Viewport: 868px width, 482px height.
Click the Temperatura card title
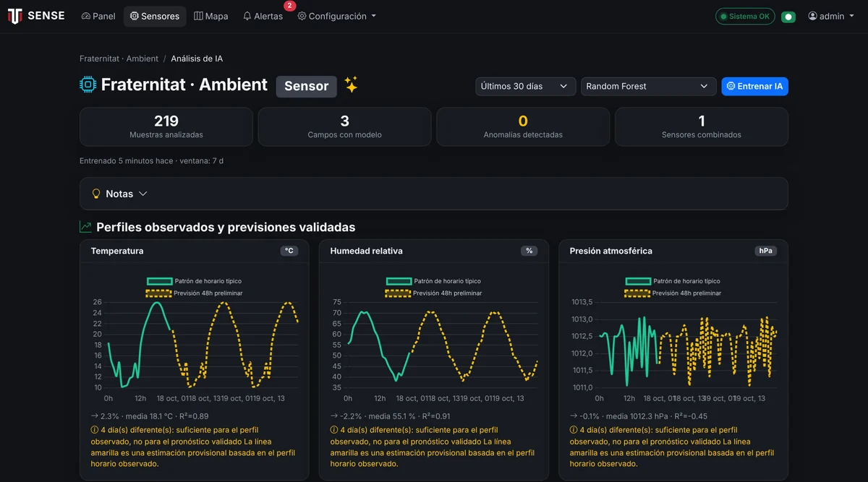point(117,251)
